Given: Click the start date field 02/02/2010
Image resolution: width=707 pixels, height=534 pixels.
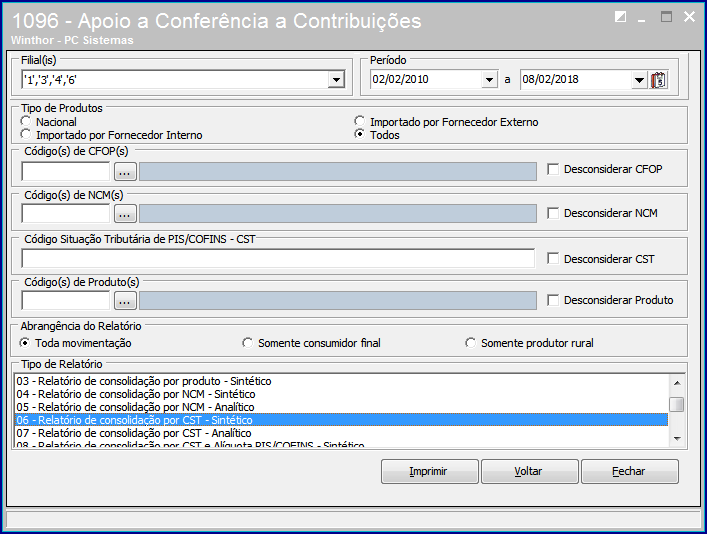Looking at the screenshot, I should click(x=426, y=79).
